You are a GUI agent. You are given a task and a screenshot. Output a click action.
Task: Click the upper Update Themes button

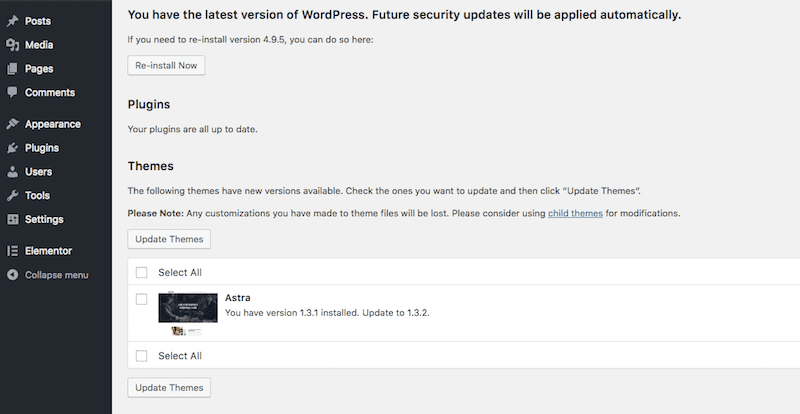click(169, 239)
